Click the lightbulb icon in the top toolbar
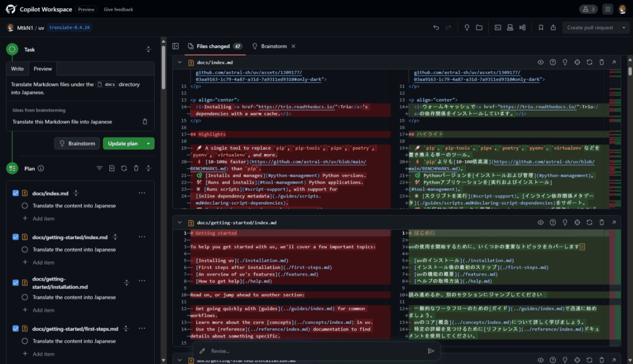Screen dimensions: 633x364 tap(467, 28)
